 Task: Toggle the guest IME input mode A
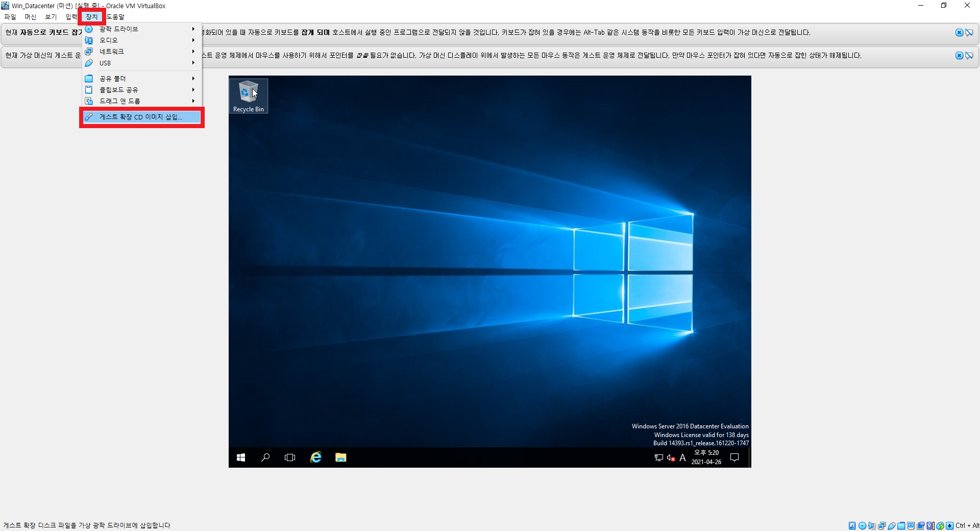point(682,458)
